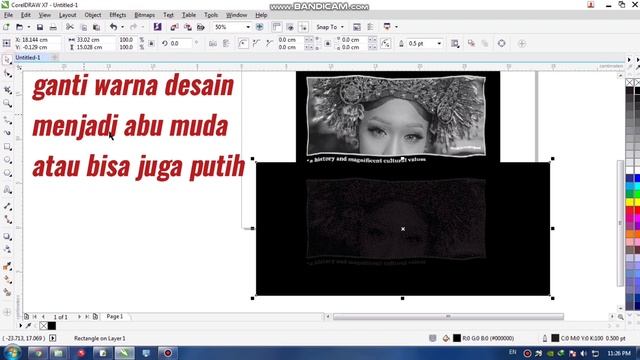
Task: Expand the Wrap text dropdown
Action: coord(455,43)
